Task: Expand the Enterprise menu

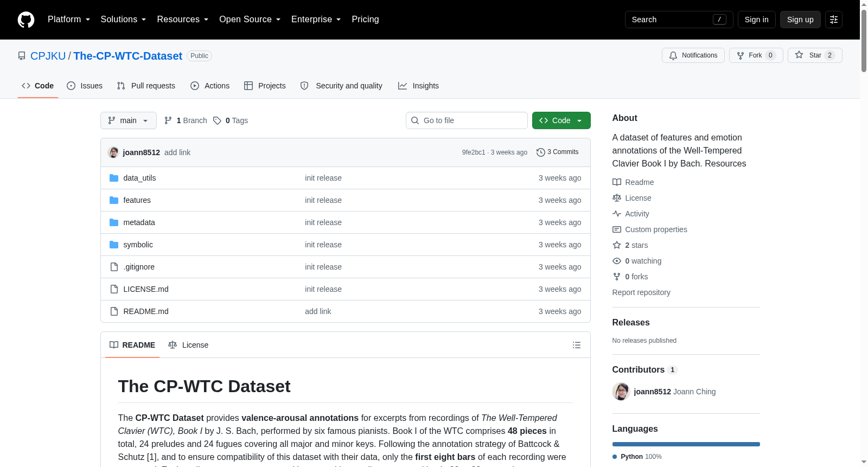Action: [316, 20]
